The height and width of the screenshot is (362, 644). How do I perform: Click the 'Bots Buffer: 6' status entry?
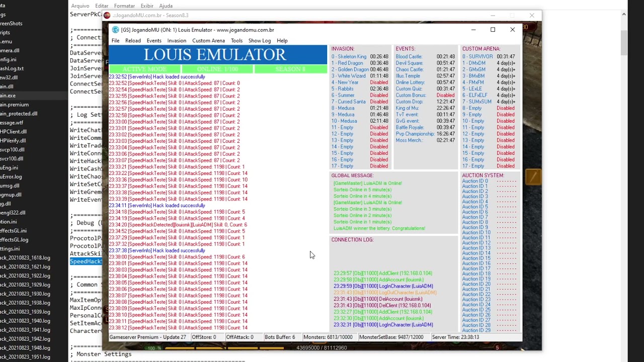[280, 337]
